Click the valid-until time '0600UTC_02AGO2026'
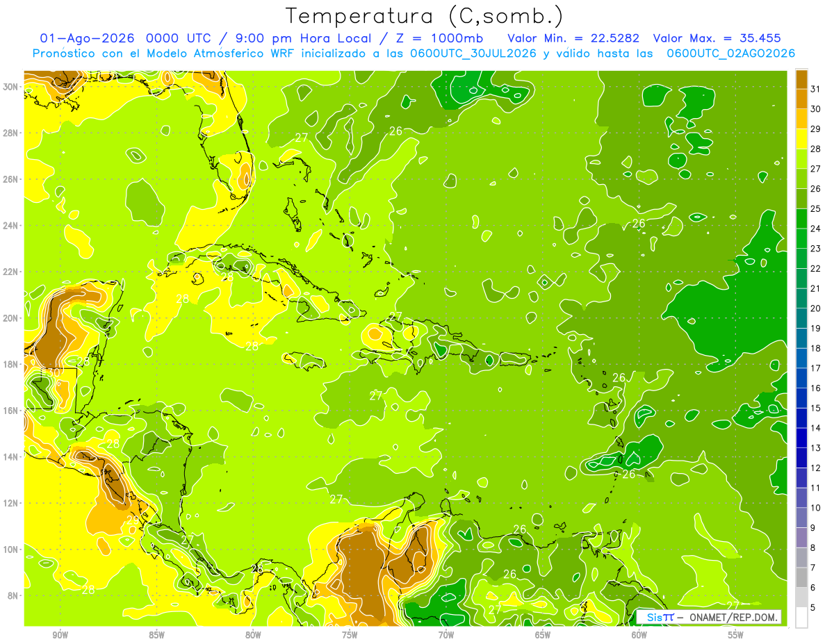The height and width of the screenshot is (644, 834). click(x=730, y=53)
